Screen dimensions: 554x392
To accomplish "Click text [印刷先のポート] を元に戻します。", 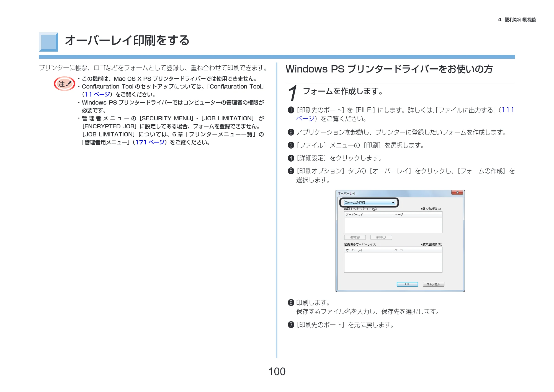I will pyautogui.click(x=346, y=325).
